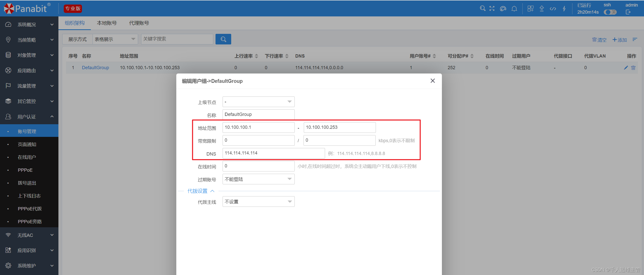Open 在线用户 in sidebar
The image size is (644, 275).
[x=29, y=157]
